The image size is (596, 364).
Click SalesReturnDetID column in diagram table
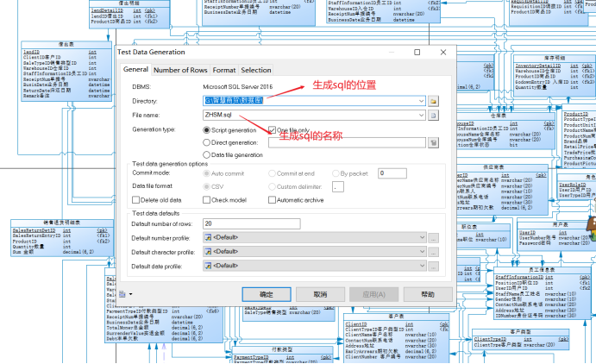(34, 230)
